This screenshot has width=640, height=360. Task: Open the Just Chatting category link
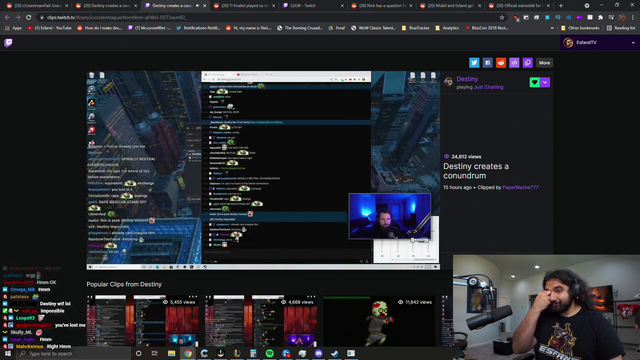pos(489,87)
